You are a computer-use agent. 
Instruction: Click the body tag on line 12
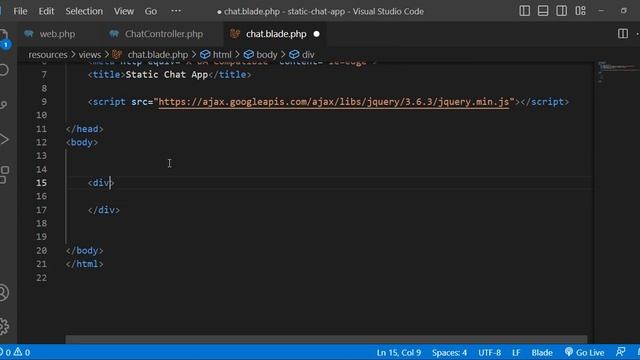(x=82, y=142)
